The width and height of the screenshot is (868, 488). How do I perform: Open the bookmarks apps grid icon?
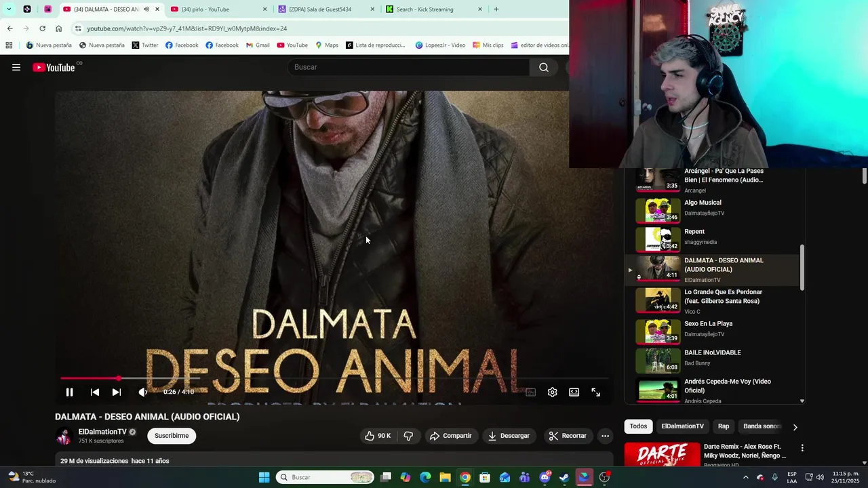[x=9, y=45]
